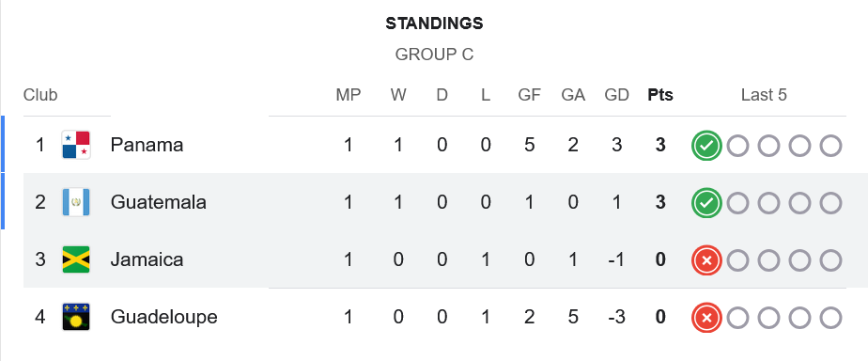The width and height of the screenshot is (868, 361).
Task: Click the GD column header
Action: click(x=616, y=95)
